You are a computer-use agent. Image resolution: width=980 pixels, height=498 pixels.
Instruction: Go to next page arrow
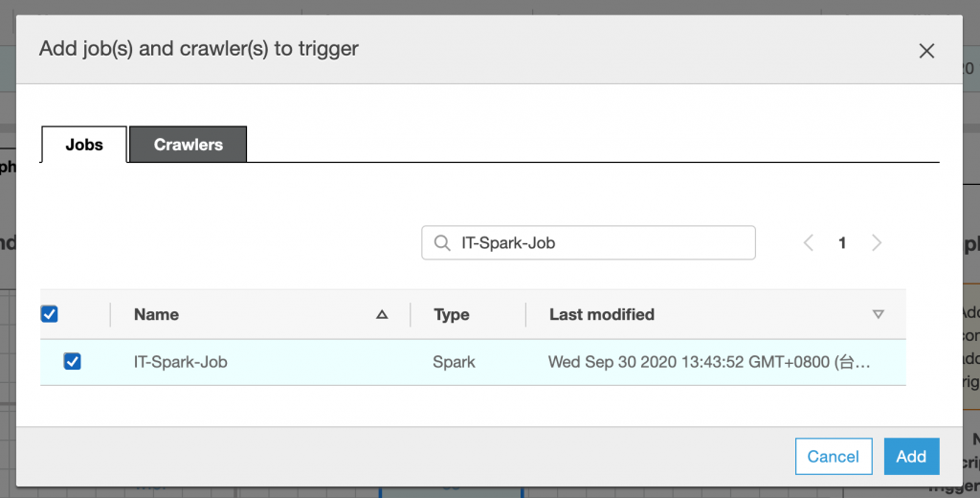tap(876, 243)
